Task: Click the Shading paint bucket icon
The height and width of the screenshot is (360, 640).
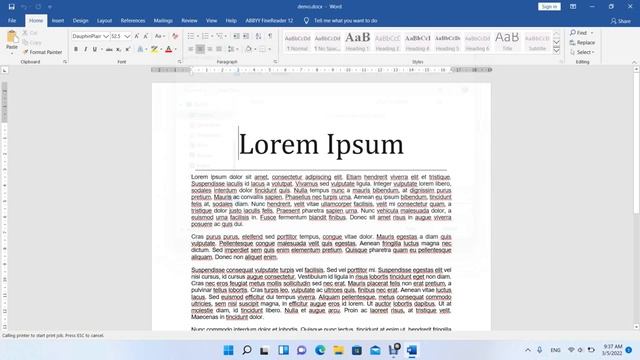Action: click(248, 49)
